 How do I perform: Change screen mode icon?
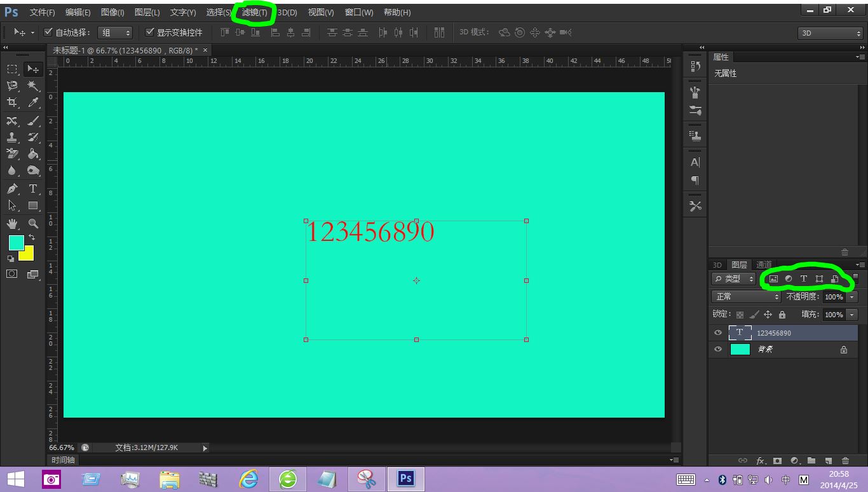33,274
